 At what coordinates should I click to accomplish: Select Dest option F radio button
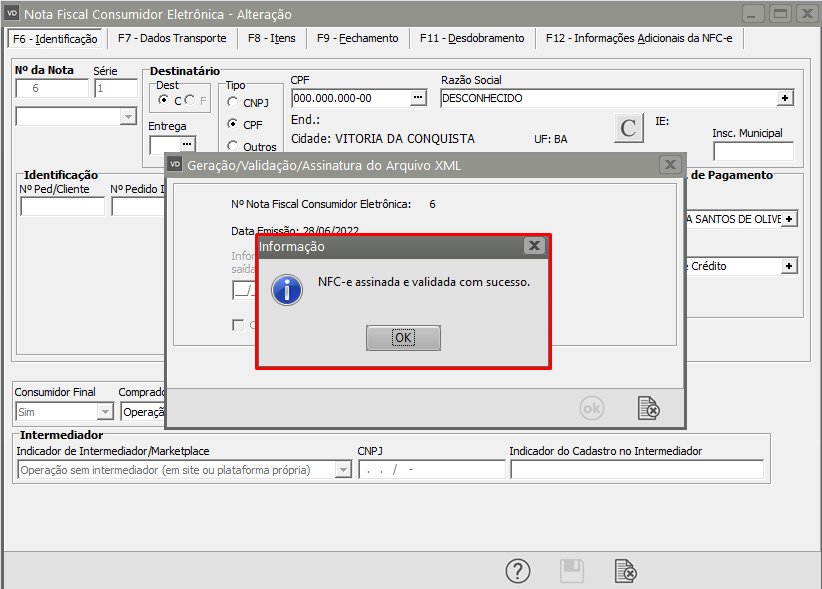point(189,100)
